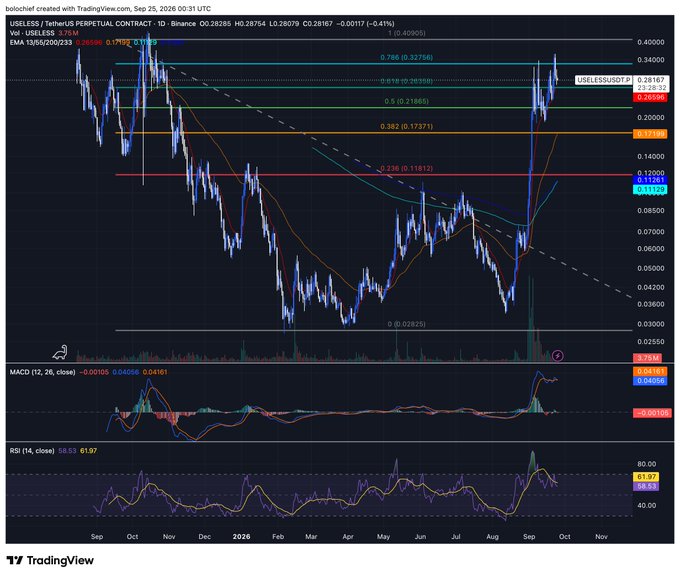This screenshot has width=680, height=577.
Task: Click the H0.28754 high value in header
Action: click(x=250, y=23)
